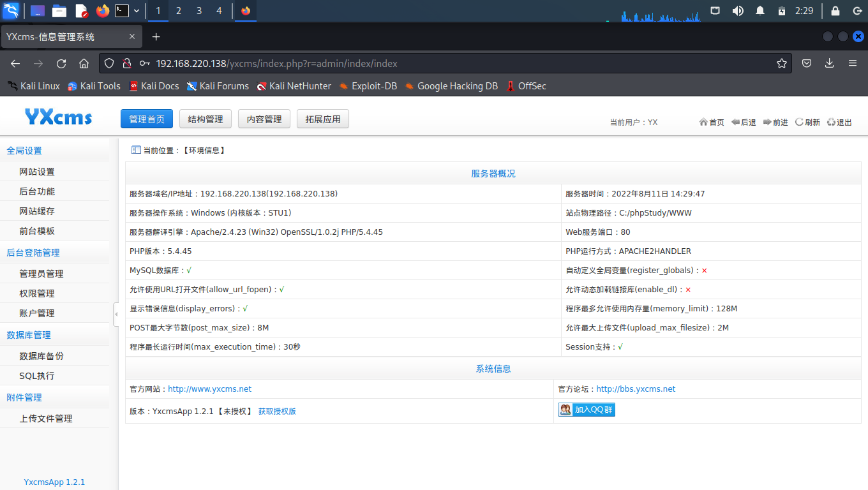The height and width of the screenshot is (490, 868).
Task: Click the YXcms logo
Action: [58, 117]
